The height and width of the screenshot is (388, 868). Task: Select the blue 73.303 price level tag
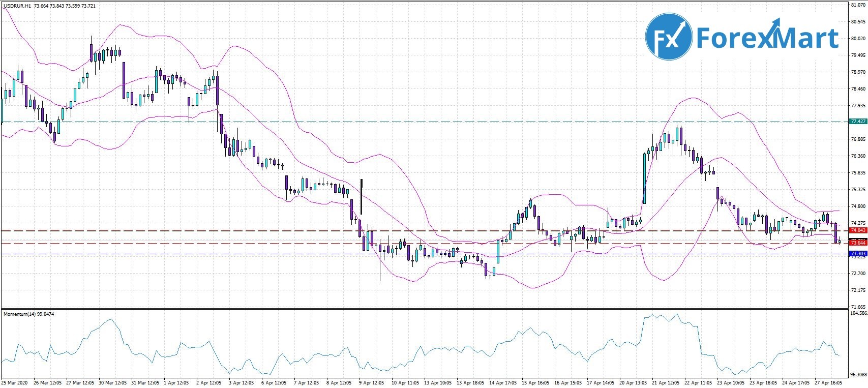pos(858,254)
